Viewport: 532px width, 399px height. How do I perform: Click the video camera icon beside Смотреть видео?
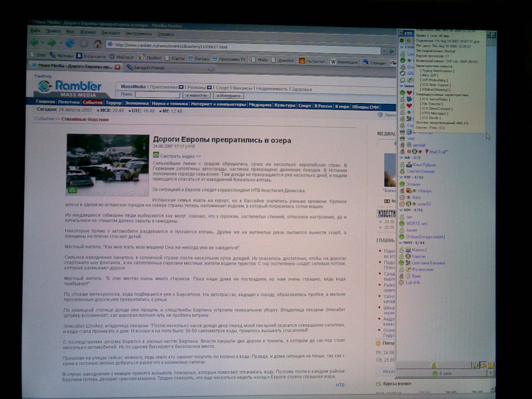click(x=156, y=155)
